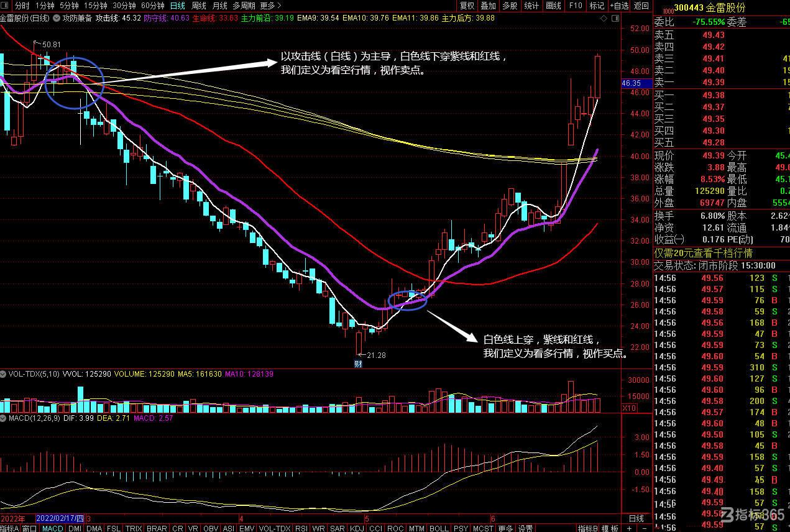Click the window layout icon before 分时
The width and height of the screenshot is (790, 532).
6,5
